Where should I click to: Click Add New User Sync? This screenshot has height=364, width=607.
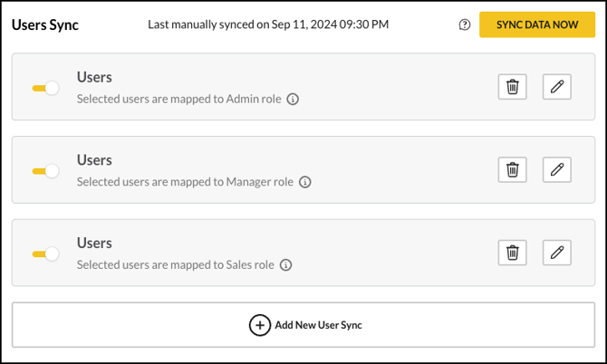(303, 325)
